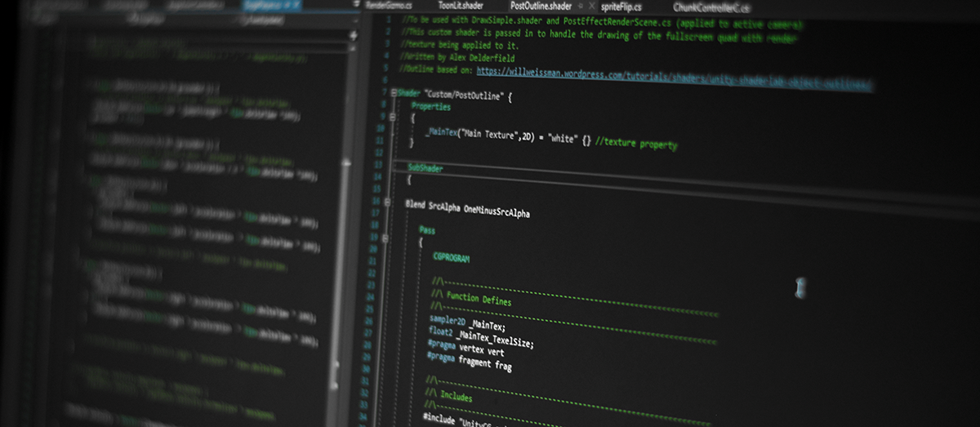Pin the PostOutline.shader tab
Viewport: 980px width, 427px height.
click(x=581, y=7)
